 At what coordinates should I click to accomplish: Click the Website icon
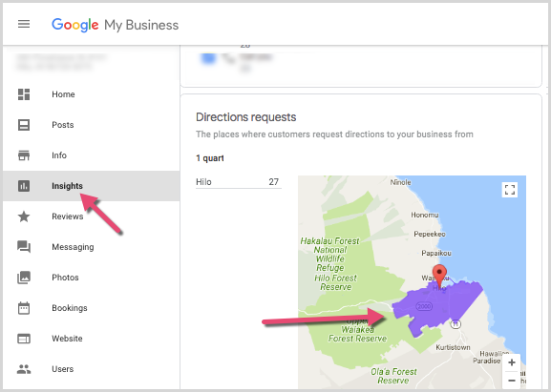coord(24,339)
